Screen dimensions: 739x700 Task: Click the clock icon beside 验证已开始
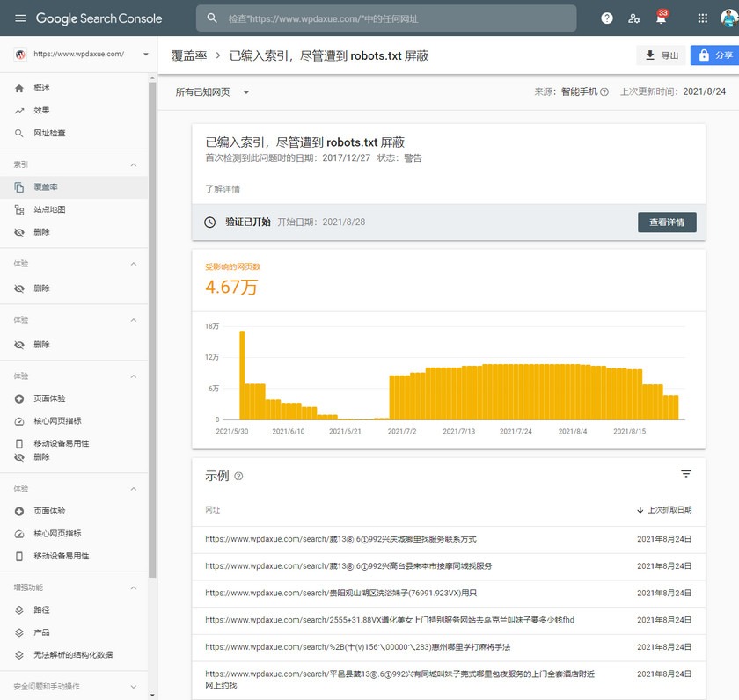209,222
